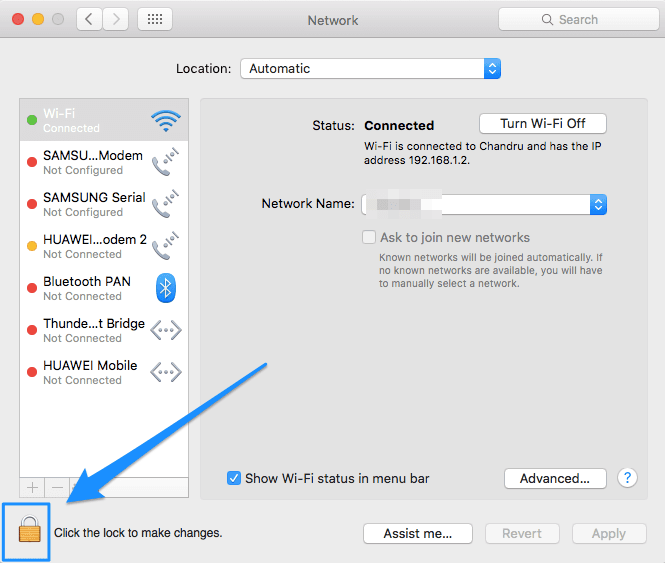This screenshot has width=665, height=563.
Task: Select Thunde...t Bridge service row
Action: 104,330
